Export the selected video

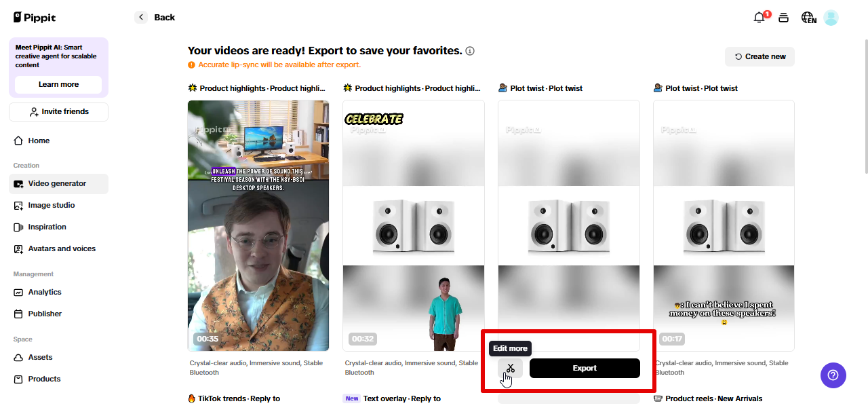click(584, 368)
